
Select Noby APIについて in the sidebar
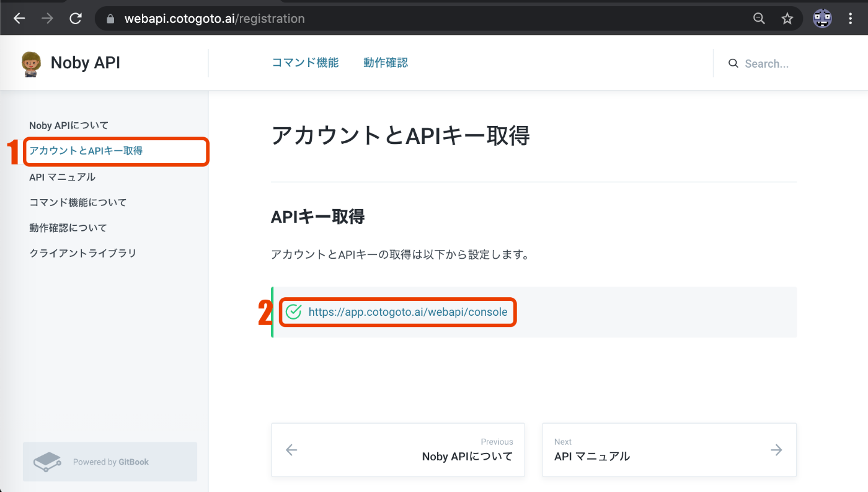pos(69,125)
